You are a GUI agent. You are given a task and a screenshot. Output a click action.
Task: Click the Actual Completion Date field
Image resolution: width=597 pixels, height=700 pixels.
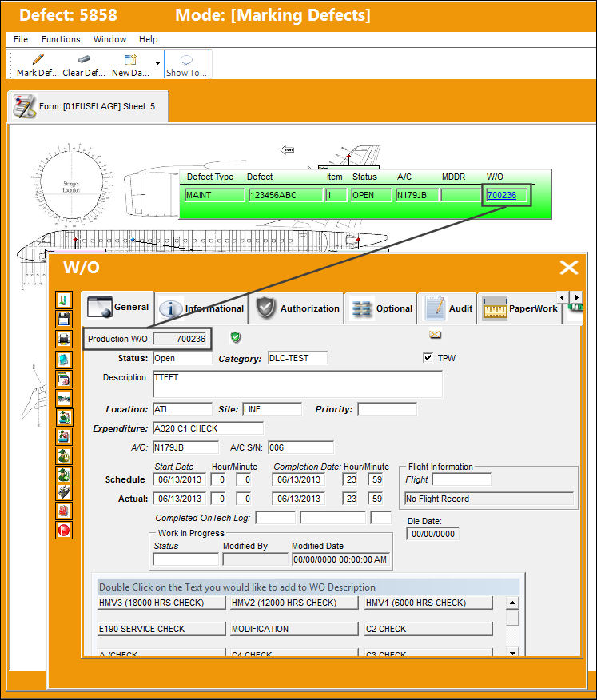(x=298, y=499)
